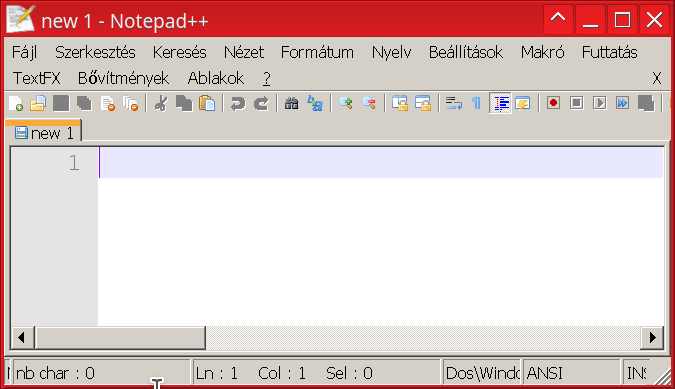Create a new file with the New icon
The height and width of the screenshot is (389, 675).
point(16,104)
